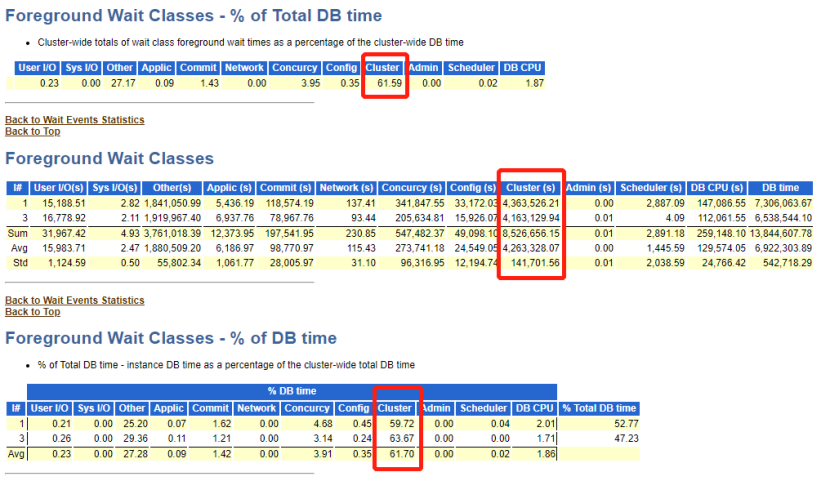Click Cluster sum 8,526,656.15
This screenshot has width=831, height=482.
(x=531, y=233)
